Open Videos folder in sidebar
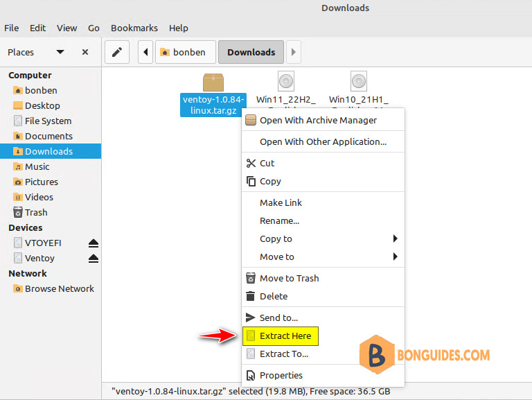 [51, 198]
